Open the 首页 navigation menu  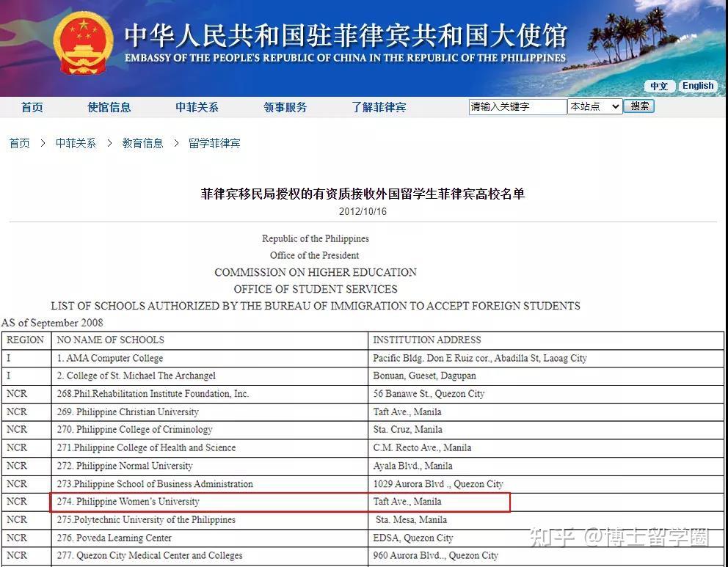(32, 107)
